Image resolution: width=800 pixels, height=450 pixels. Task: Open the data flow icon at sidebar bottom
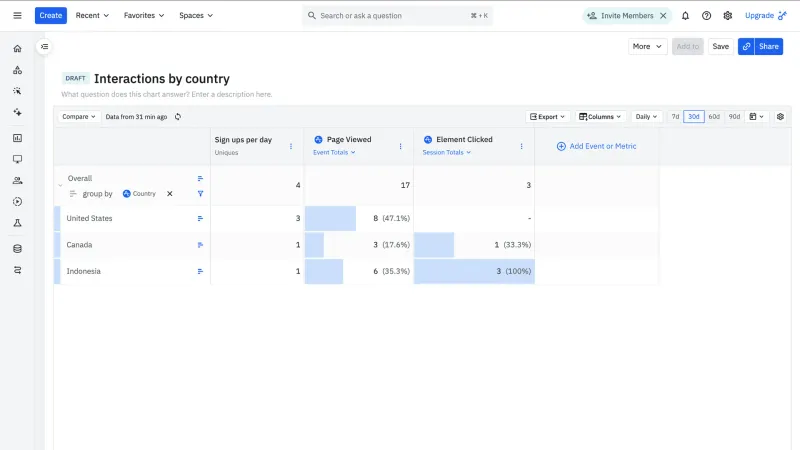pos(17,270)
